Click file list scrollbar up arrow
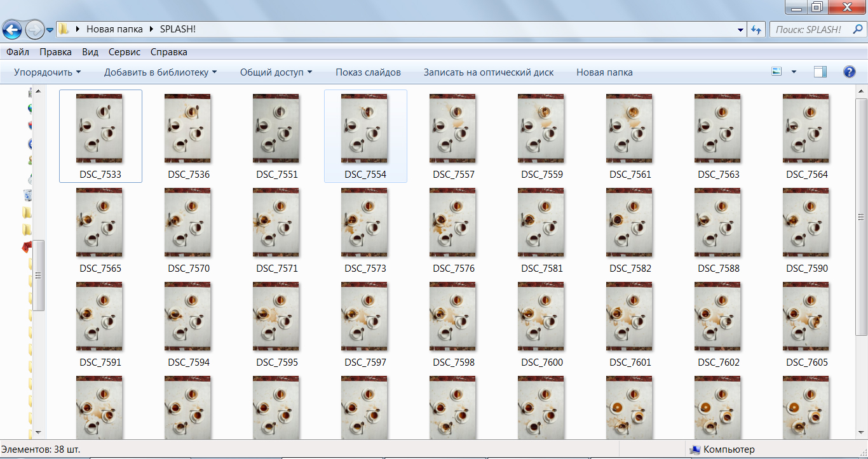The image size is (868, 459). pos(862,91)
